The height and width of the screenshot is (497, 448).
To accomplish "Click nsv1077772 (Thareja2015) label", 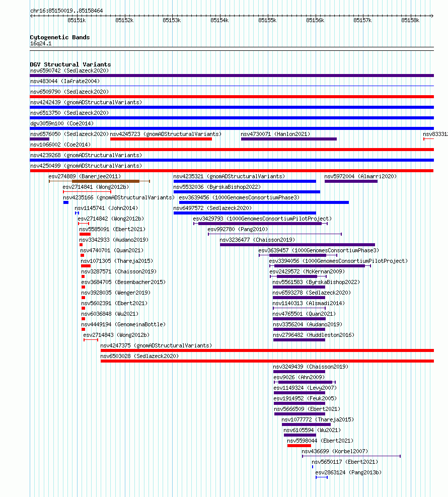I will click(x=318, y=419).
